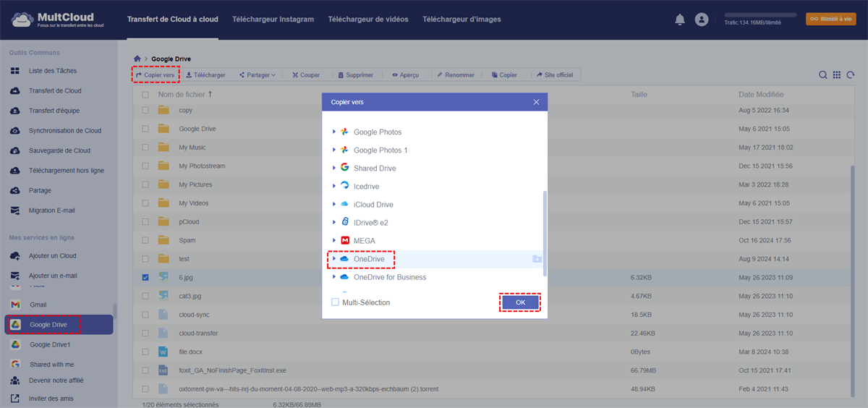
Task: Expand the Shared Drive tree node
Action: pos(334,169)
